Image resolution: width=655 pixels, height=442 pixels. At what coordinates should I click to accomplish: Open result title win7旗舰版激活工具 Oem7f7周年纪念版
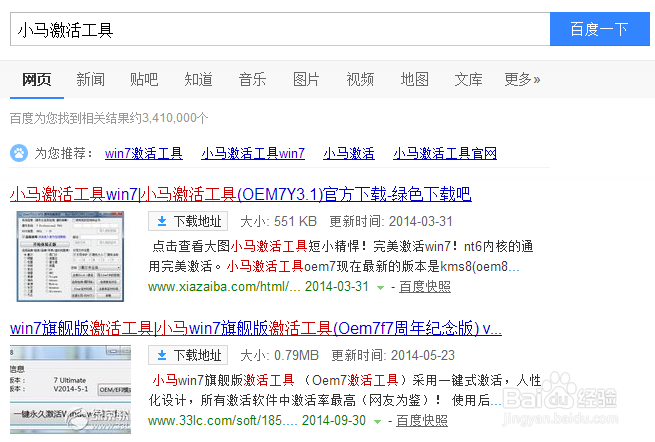pos(256,328)
